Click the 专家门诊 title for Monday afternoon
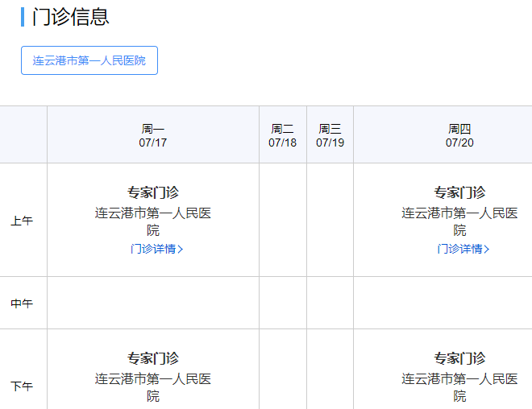The image size is (532, 409). [153, 358]
